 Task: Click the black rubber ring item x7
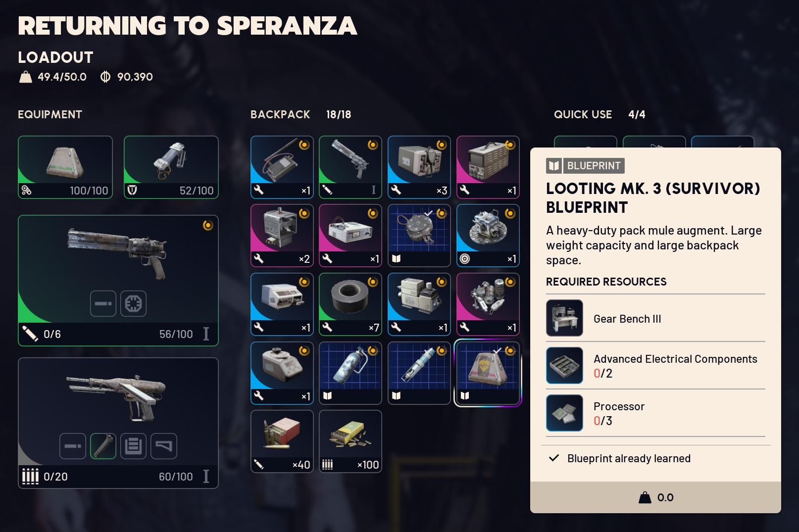pyautogui.click(x=350, y=304)
